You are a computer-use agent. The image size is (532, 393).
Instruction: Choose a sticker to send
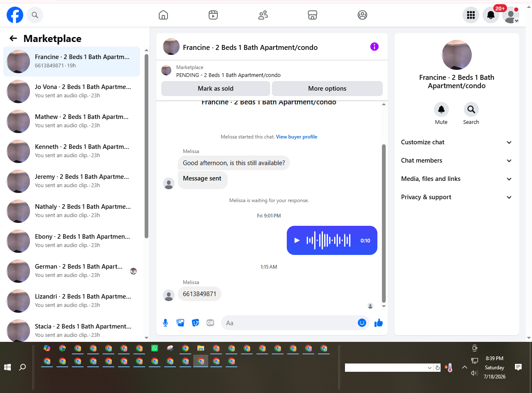195,323
